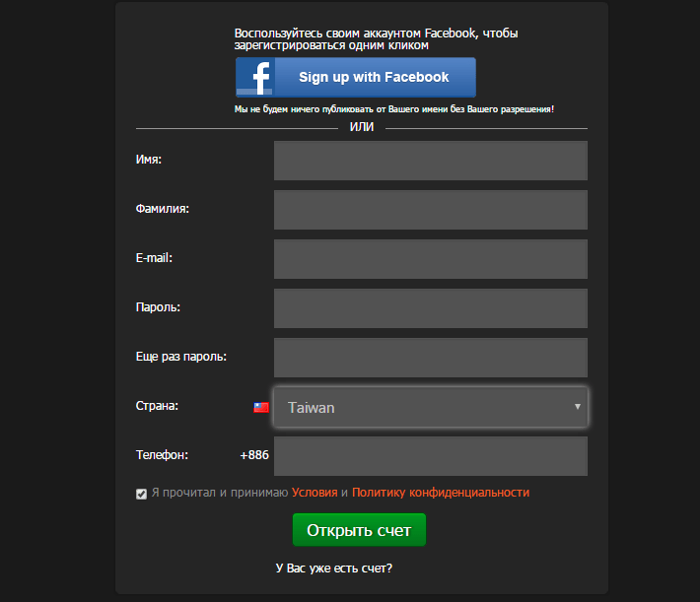This screenshot has height=602, width=700.
Task: Uncheck the terms acceptance checkbox
Action: pyautogui.click(x=141, y=494)
